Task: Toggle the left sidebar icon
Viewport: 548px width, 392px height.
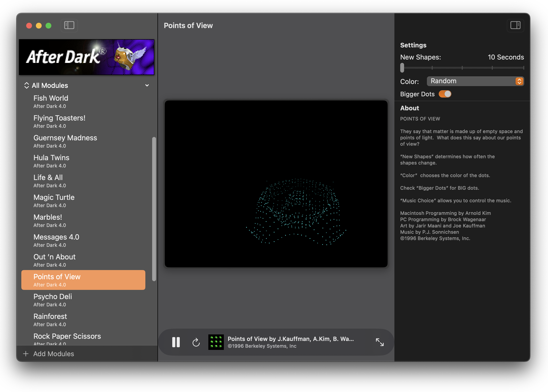Action: [x=69, y=25]
